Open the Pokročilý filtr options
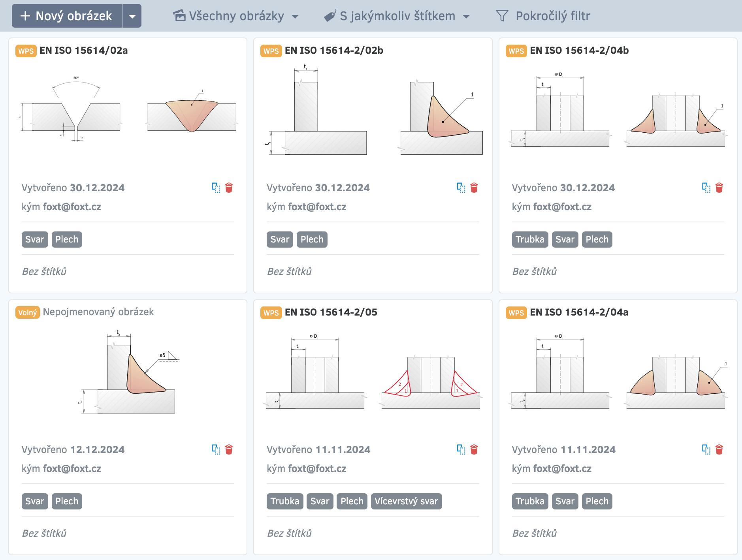Image resolution: width=742 pixels, height=560 pixels. pos(552,16)
